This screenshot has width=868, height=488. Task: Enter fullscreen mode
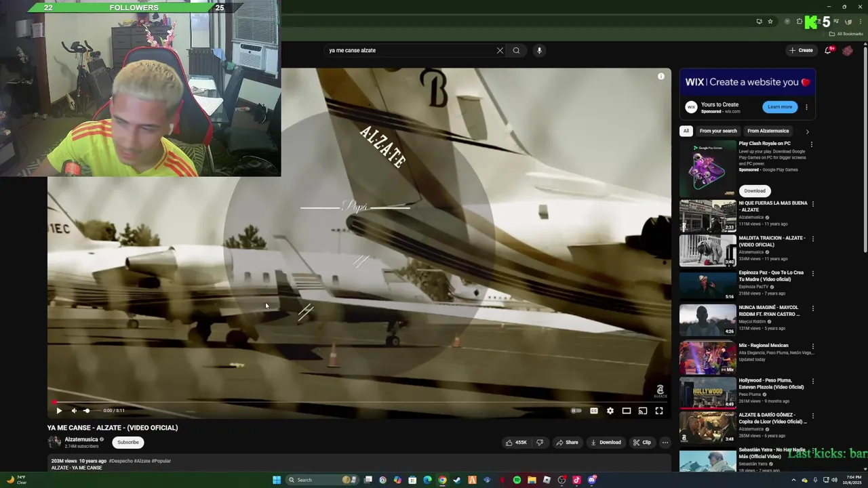(x=659, y=411)
